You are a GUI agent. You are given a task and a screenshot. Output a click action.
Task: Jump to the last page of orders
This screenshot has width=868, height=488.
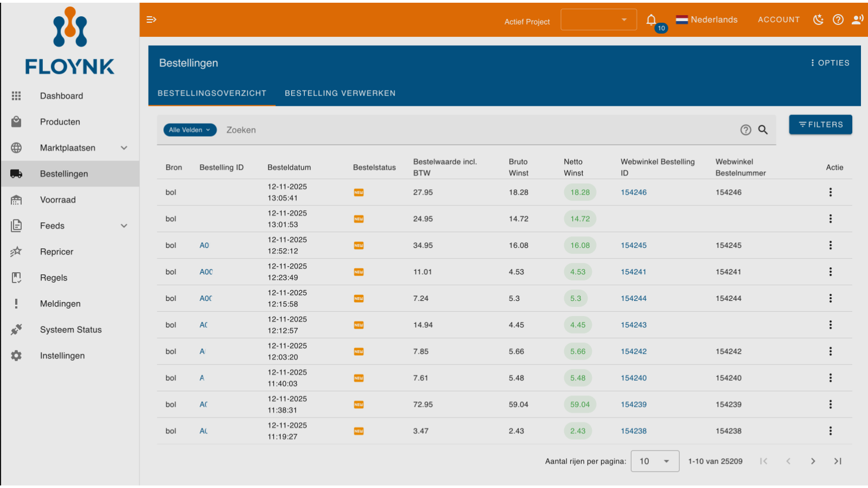838,461
